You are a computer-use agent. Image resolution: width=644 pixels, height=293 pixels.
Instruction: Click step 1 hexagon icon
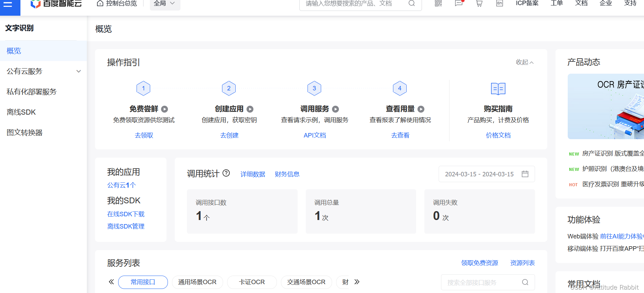click(x=143, y=88)
